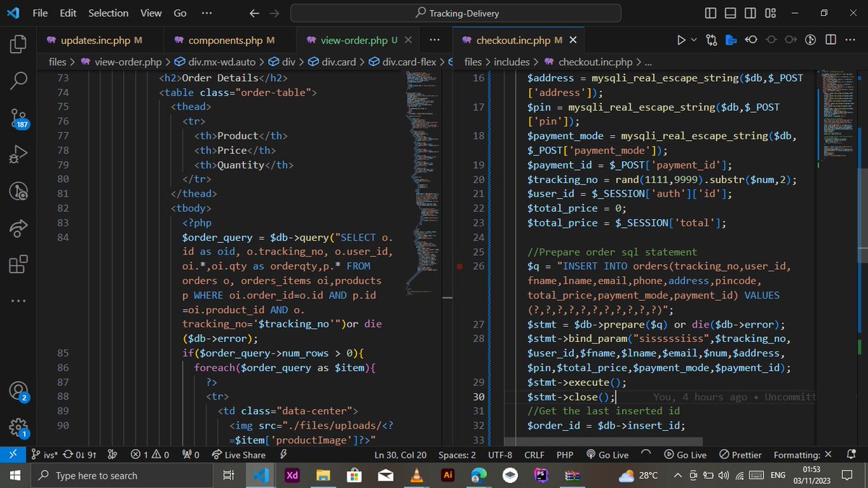Click Go Live in the status bar

(x=608, y=454)
